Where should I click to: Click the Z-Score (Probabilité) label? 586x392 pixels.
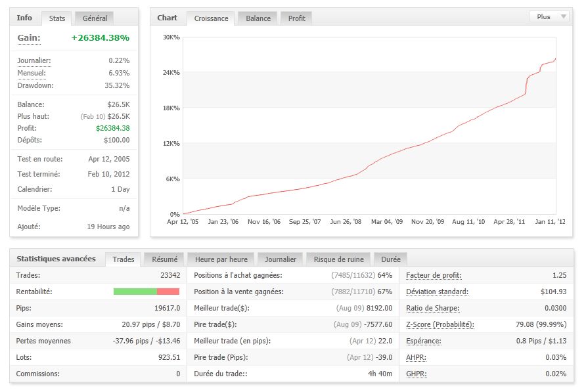(x=439, y=324)
